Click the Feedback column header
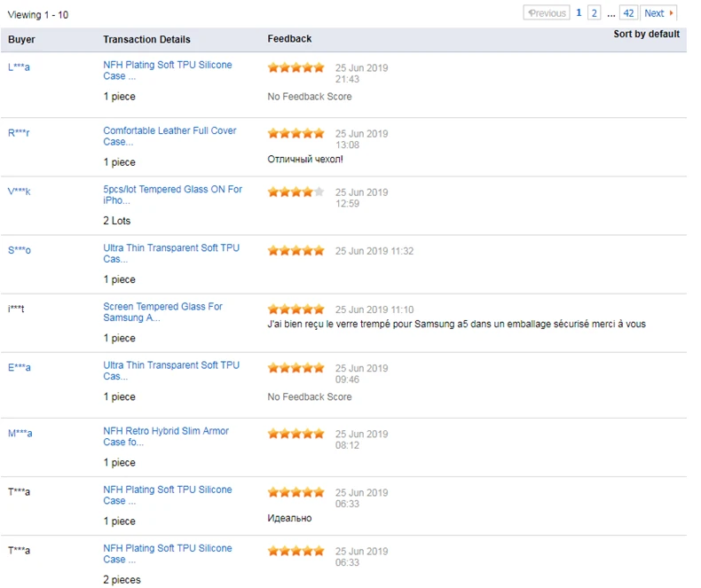Image resolution: width=701 pixels, height=588 pixels. [289, 39]
